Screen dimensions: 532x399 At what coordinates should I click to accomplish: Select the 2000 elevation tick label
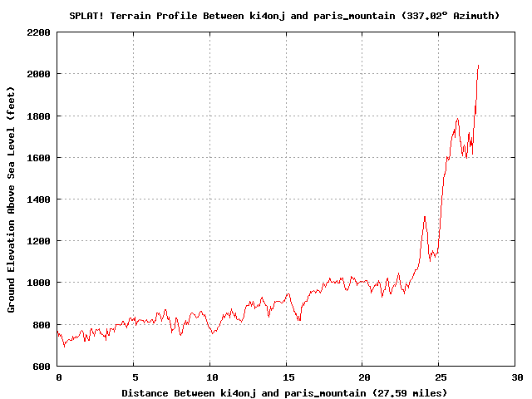[x=38, y=74]
